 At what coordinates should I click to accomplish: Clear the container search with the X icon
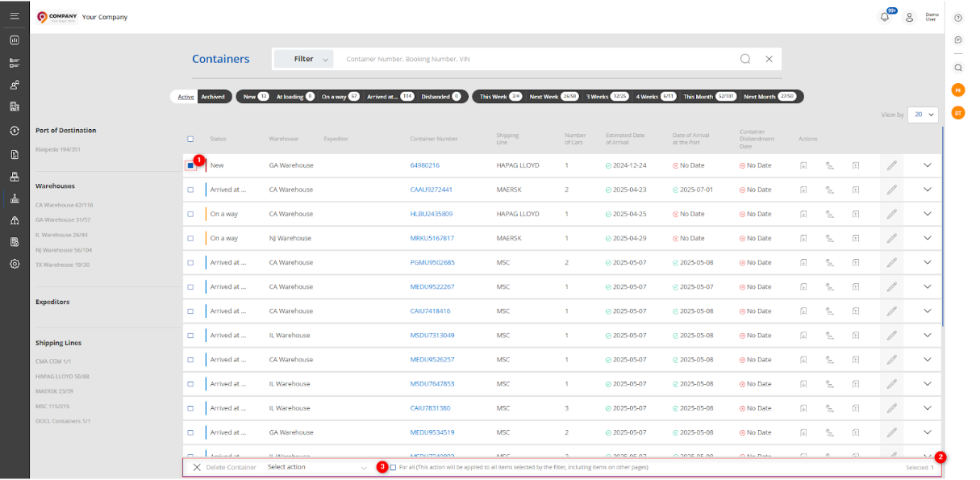pyautogui.click(x=769, y=59)
